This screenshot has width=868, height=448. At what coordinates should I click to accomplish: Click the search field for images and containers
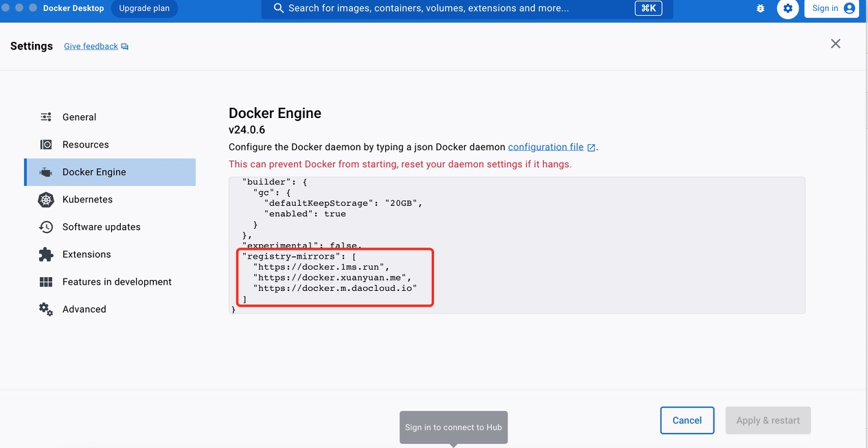coord(467,8)
